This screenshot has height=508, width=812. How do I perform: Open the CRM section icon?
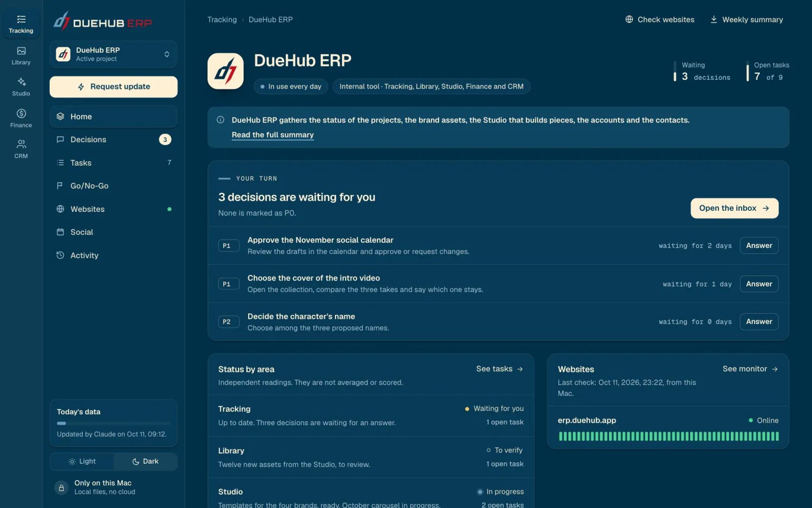21,149
